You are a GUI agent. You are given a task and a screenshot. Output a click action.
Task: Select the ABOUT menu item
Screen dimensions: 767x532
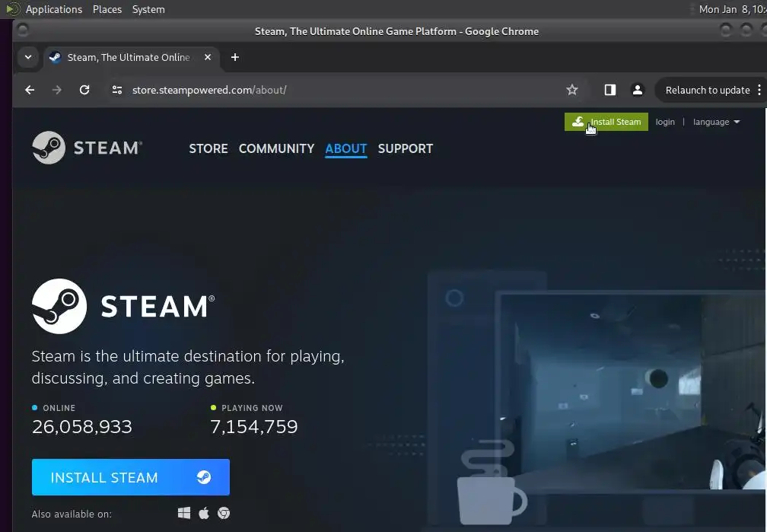(345, 148)
